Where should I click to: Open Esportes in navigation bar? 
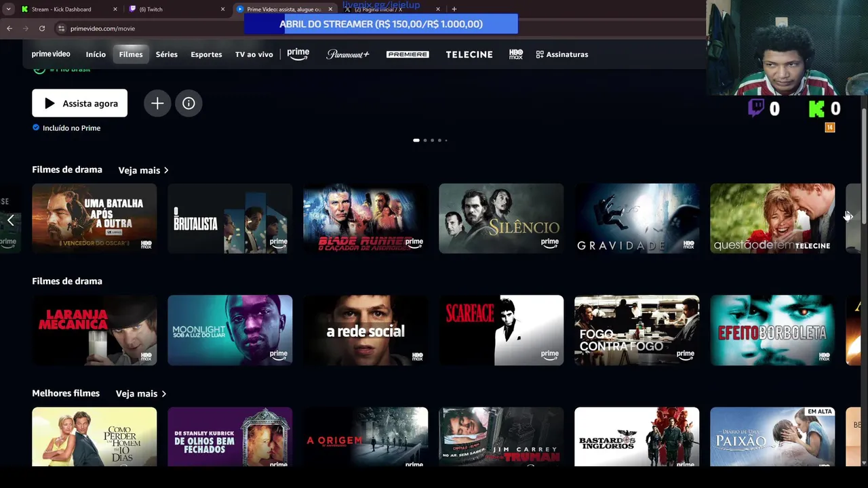coord(206,54)
